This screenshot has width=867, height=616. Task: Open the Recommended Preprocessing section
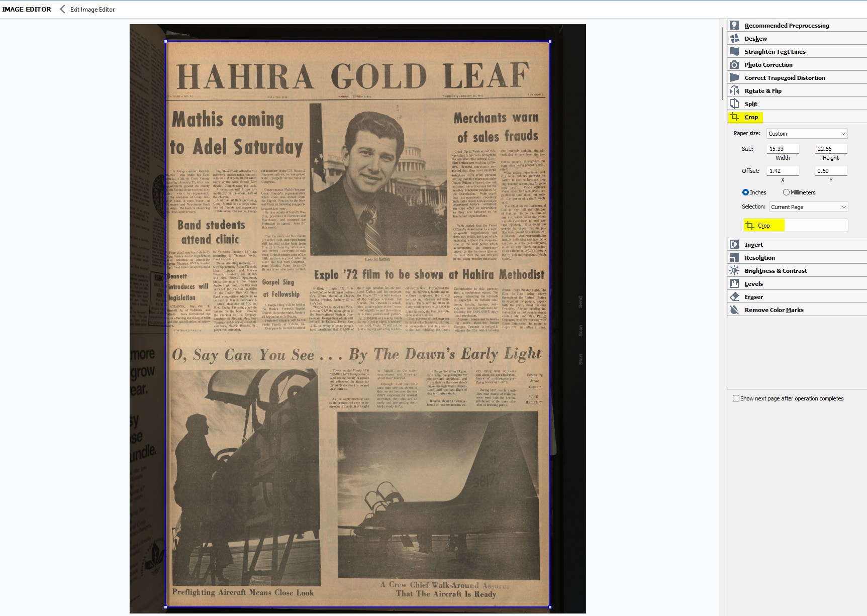click(787, 26)
